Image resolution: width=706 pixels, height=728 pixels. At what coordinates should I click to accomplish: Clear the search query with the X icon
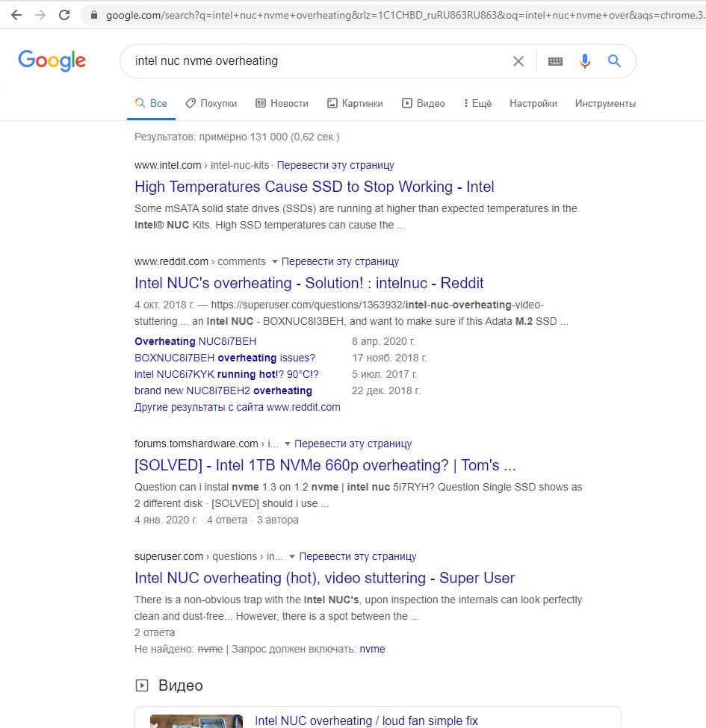click(518, 60)
